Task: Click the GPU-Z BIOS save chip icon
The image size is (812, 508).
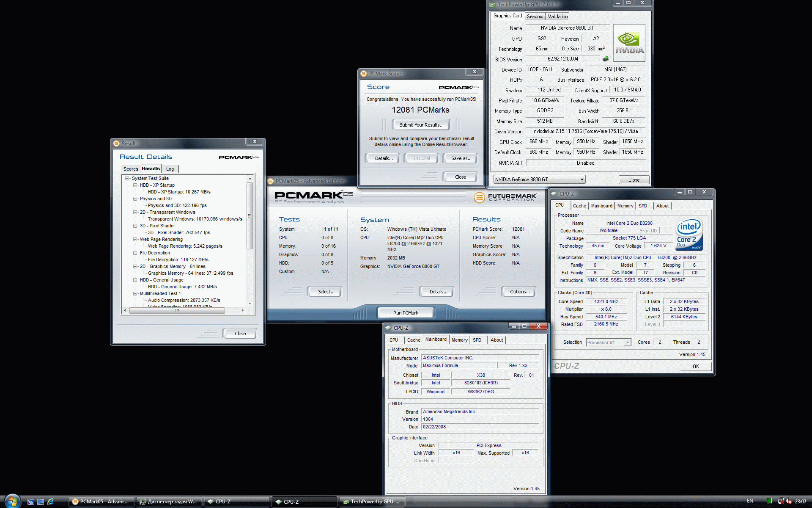Action: click(606, 59)
